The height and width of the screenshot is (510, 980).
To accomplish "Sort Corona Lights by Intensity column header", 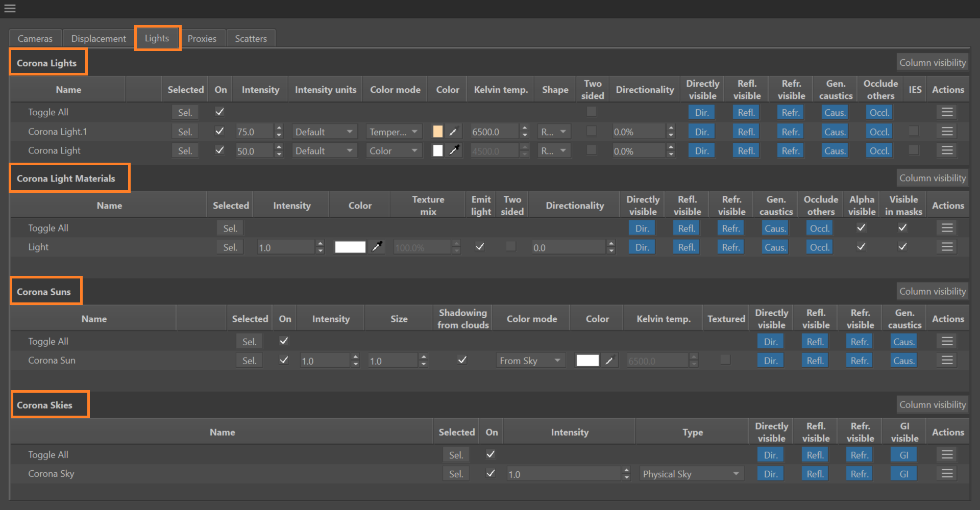I will pyautogui.click(x=260, y=89).
